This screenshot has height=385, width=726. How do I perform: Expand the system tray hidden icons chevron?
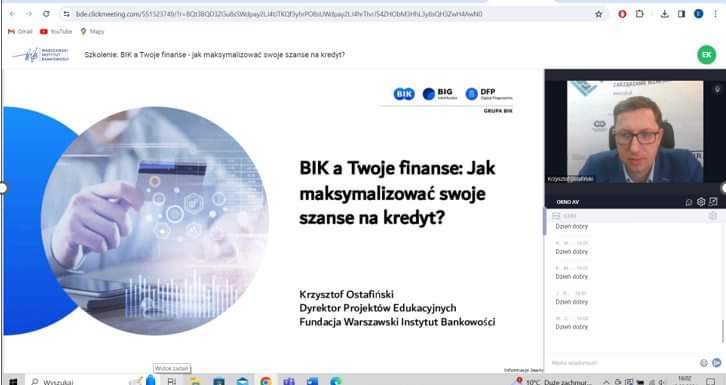[x=606, y=382]
